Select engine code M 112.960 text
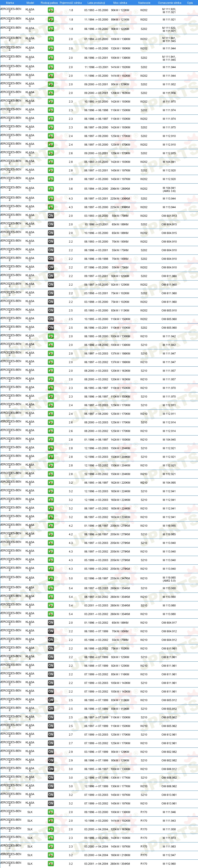 169,864
